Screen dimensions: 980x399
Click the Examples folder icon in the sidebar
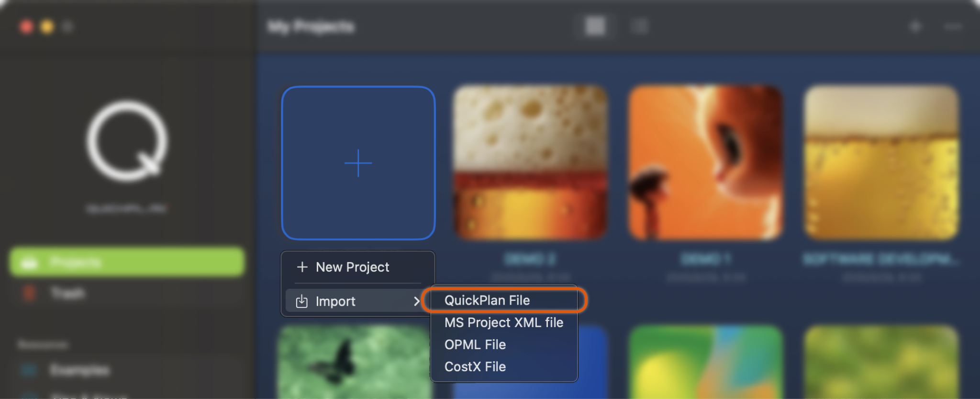29,370
